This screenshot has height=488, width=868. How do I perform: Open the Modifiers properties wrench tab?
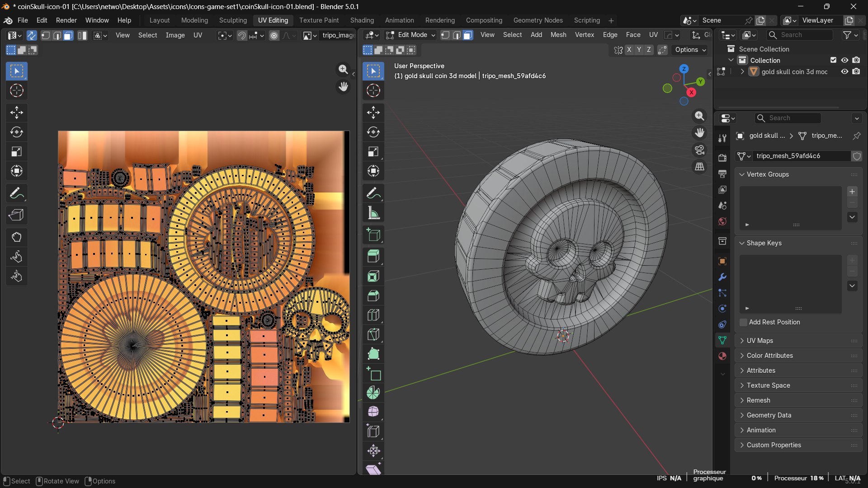pyautogui.click(x=722, y=277)
